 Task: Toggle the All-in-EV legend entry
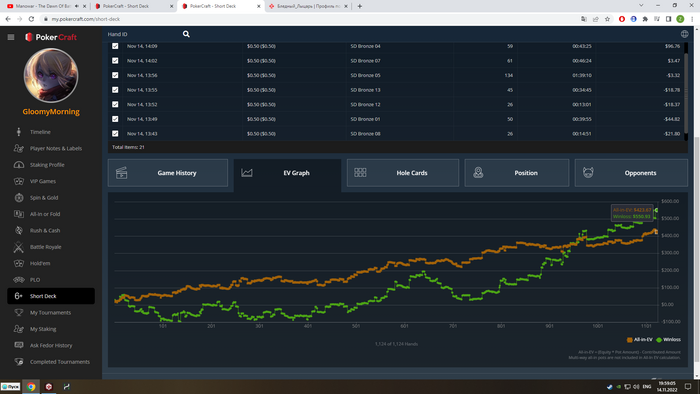click(x=640, y=340)
